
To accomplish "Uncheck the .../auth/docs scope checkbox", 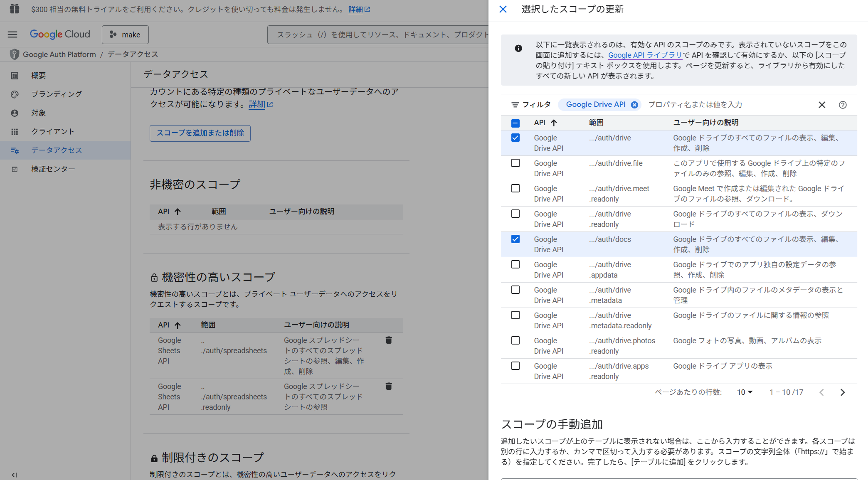I will pos(515,239).
